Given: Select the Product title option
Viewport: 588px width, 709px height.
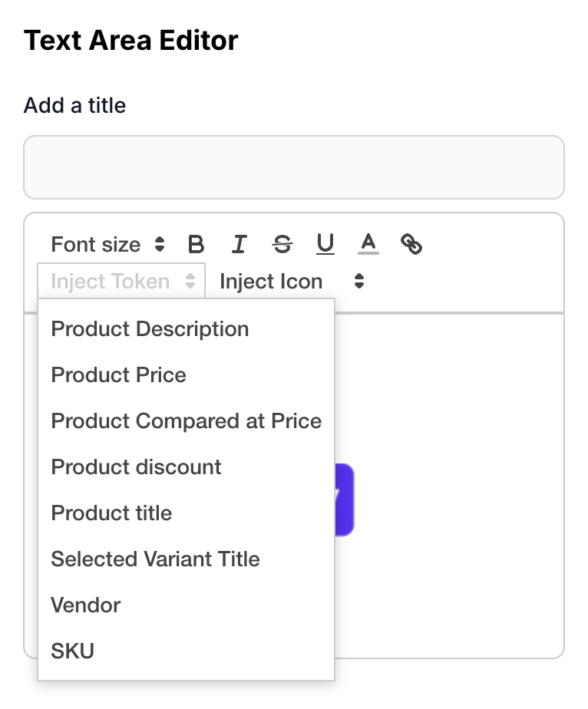Looking at the screenshot, I should (111, 513).
